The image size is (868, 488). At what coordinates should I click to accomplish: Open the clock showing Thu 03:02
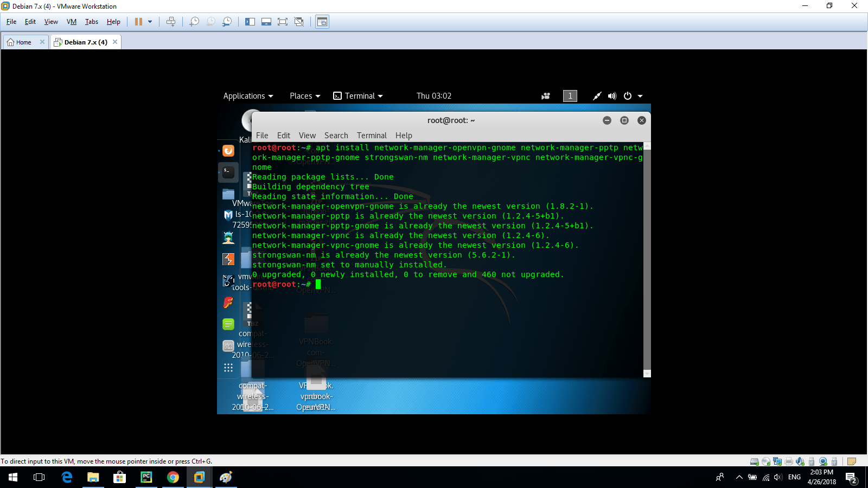click(x=434, y=96)
